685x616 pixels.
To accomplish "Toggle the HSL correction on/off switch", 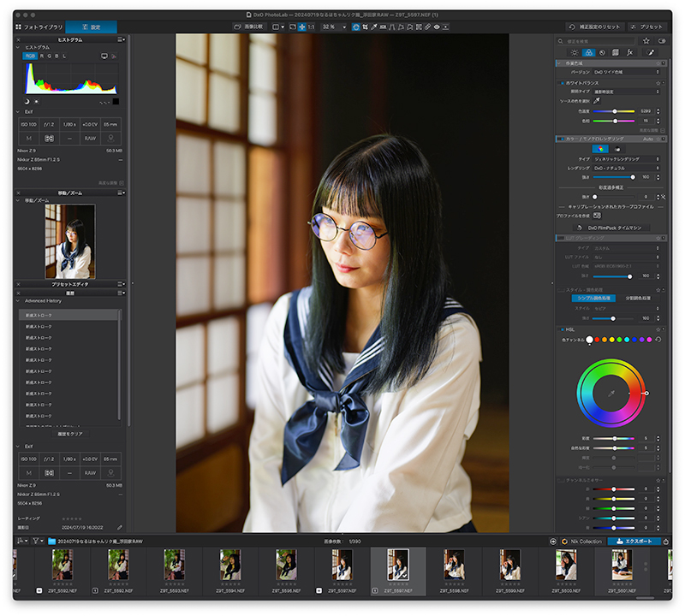I will 562,329.
